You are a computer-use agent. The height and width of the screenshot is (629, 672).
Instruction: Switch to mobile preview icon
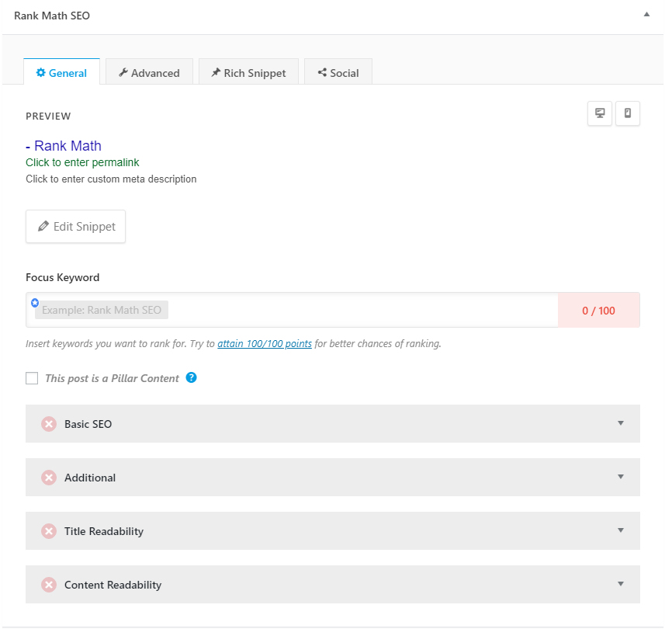628,113
